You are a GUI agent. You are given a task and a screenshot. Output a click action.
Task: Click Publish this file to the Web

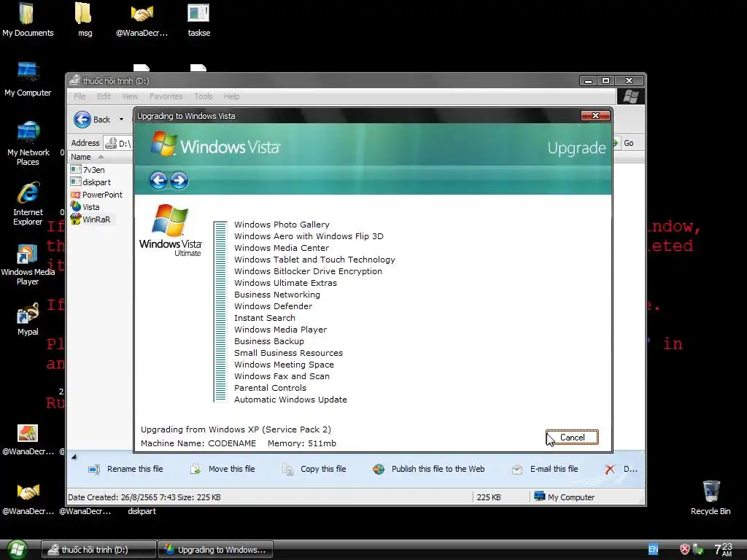[x=429, y=469]
